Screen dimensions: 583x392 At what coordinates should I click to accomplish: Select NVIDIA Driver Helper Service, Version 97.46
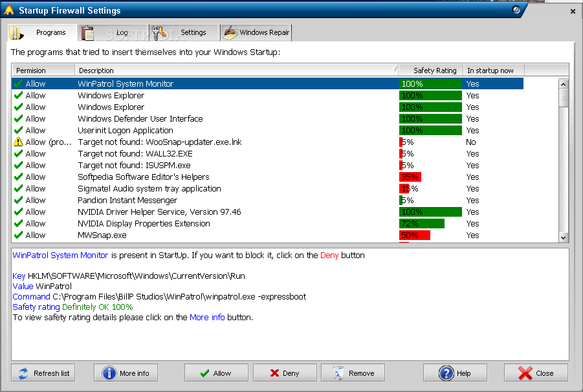click(x=268, y=212)
